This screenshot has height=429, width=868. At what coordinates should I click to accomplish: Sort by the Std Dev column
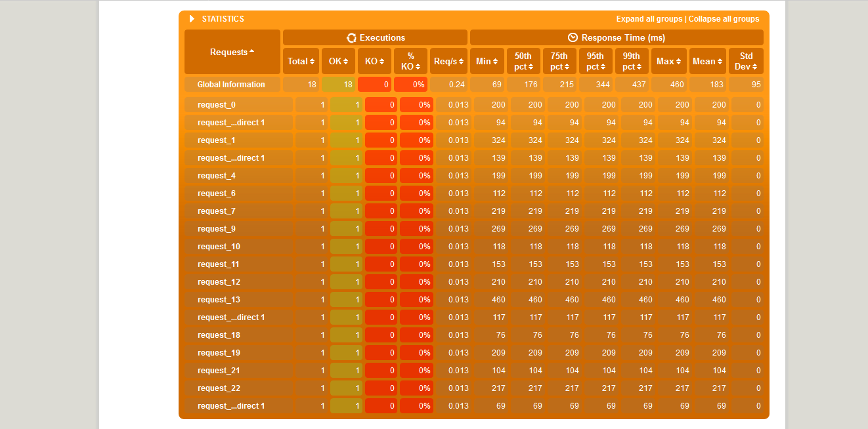[x=755, y=67]
